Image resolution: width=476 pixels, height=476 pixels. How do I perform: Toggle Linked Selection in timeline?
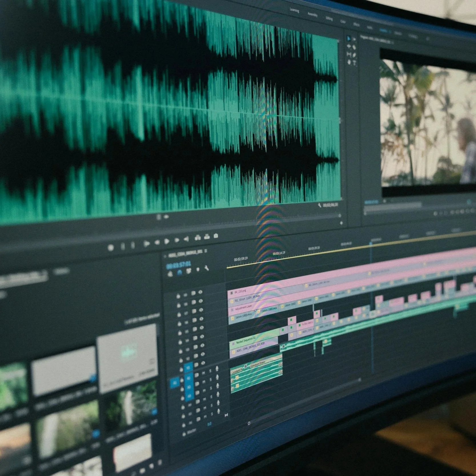point(189,271)
